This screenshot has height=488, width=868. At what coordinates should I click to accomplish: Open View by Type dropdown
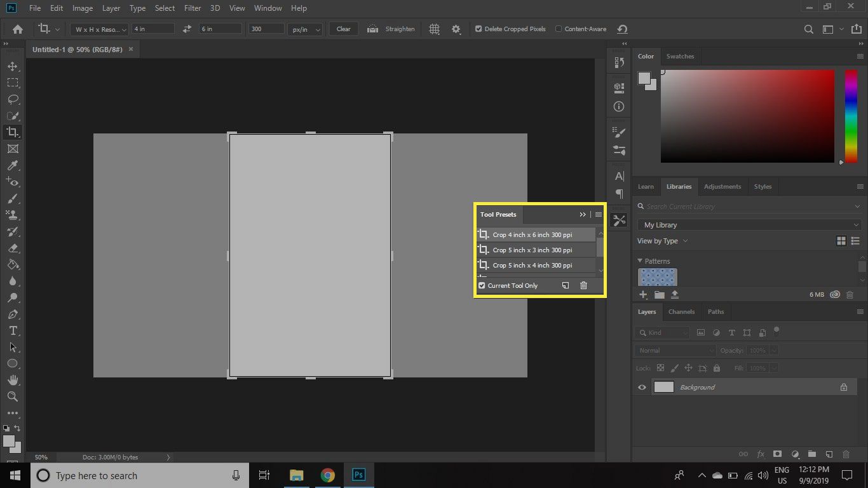(663, 241)
